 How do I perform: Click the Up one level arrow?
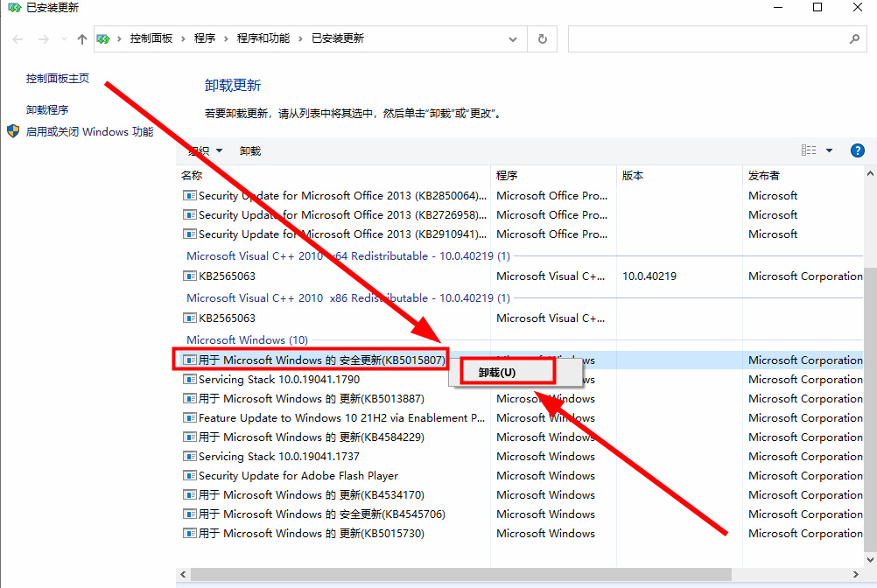pos(81,38)
